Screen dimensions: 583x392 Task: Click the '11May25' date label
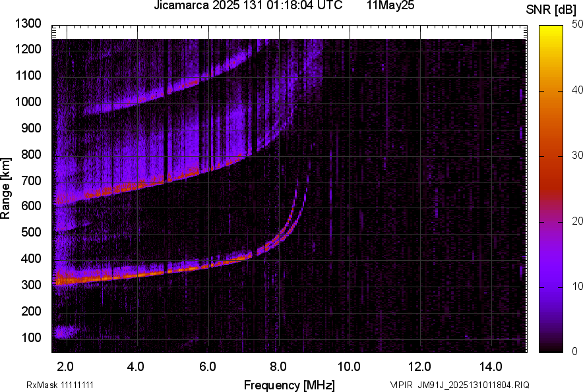[x=390, y=5]
